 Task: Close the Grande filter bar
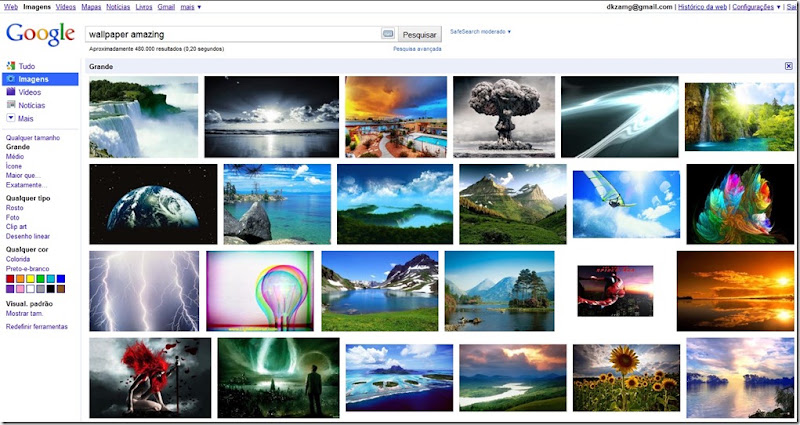[788, 66]
